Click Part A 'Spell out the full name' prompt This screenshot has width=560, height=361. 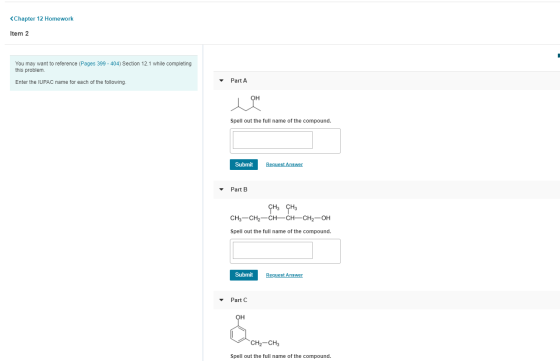281,121
